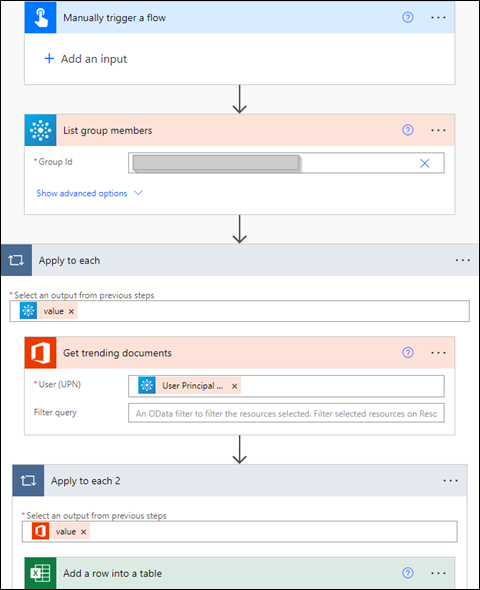This screenshot has width=480, height=590.
Task: Open ellipsis menu on Apply to each
Action: coord(462,260)
